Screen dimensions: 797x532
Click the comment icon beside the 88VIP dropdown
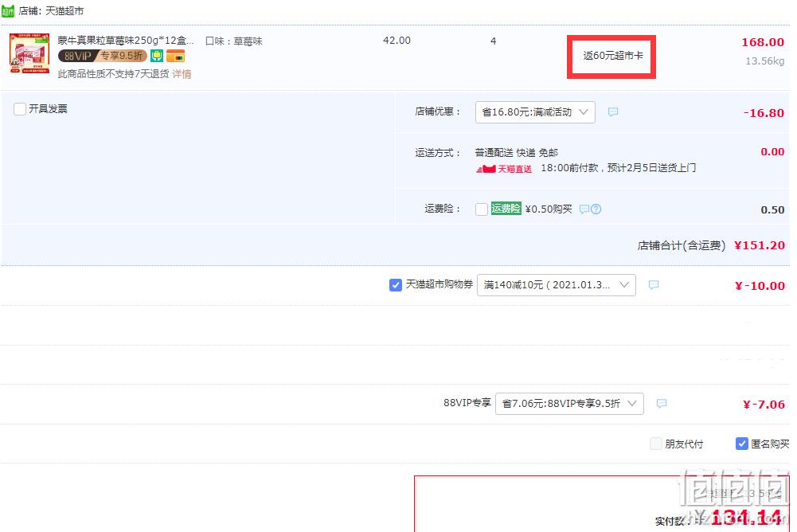coord(662,404)
